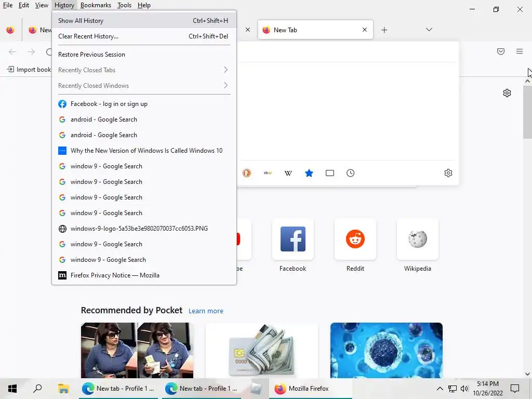
Task: Search open tabs using the tab icon
Action: coord(330,173)
